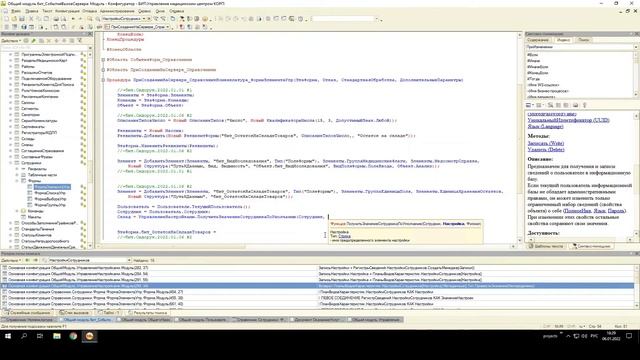The image size is (640, 360).
Task: Switch to the Шаблоны текста tab
Action: tap(545, 246)
